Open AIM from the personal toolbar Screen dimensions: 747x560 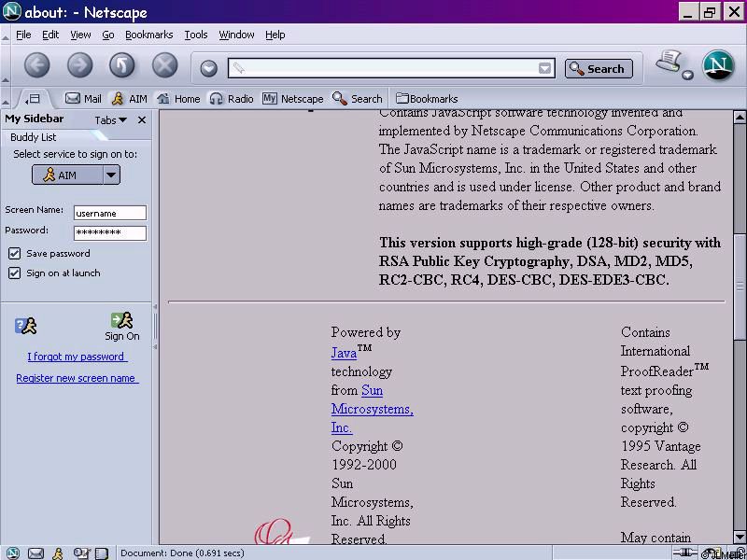[x=129, y=99]
